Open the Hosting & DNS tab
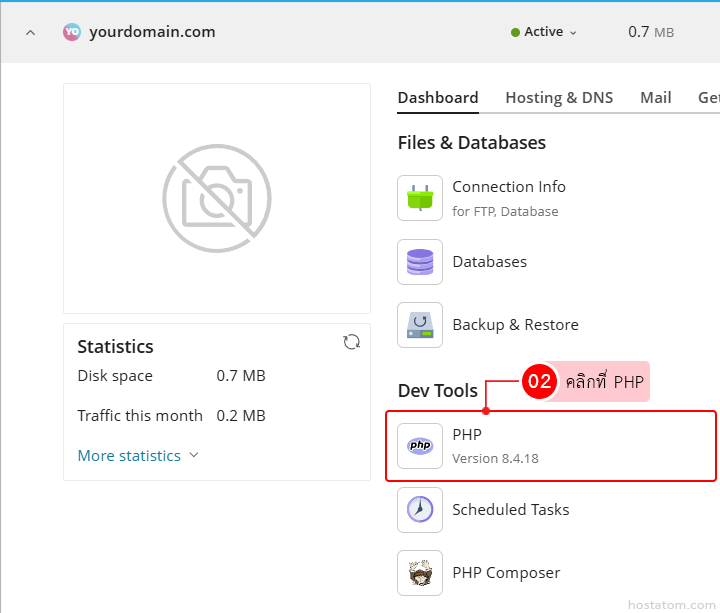 (x=559, y=98)
